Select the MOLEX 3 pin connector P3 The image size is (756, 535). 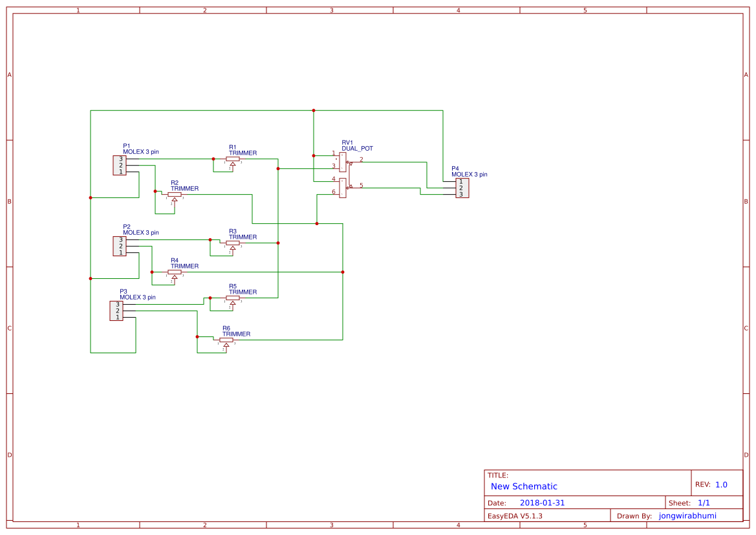click(x=117, y=311)
